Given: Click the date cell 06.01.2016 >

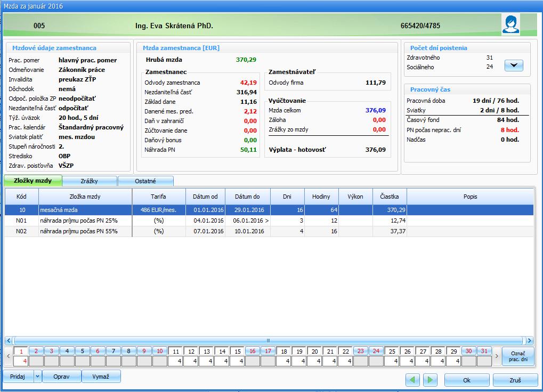Looking at the screenshot, I should (x=248, y=220).
